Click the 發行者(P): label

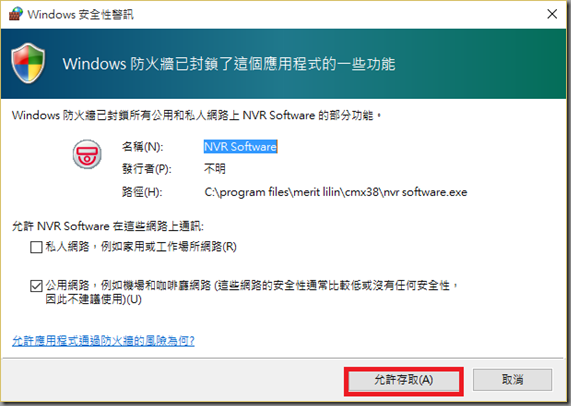(146, 169)
